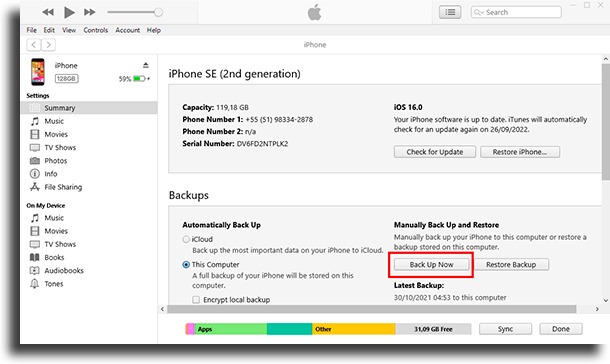Click vertical scrollbar up arrow
Screen dimensions: 610x364
pyautogui.click(x=606, y=59)
